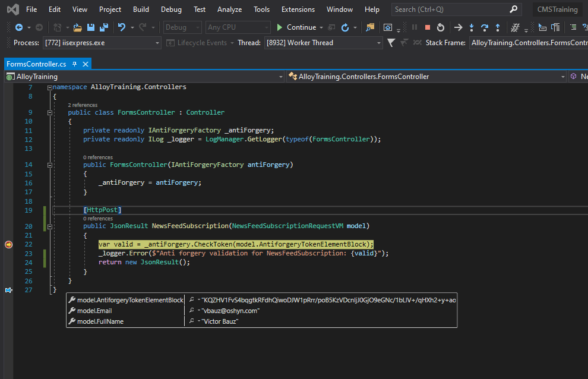Click the Step Into icon

click(472, 27)
